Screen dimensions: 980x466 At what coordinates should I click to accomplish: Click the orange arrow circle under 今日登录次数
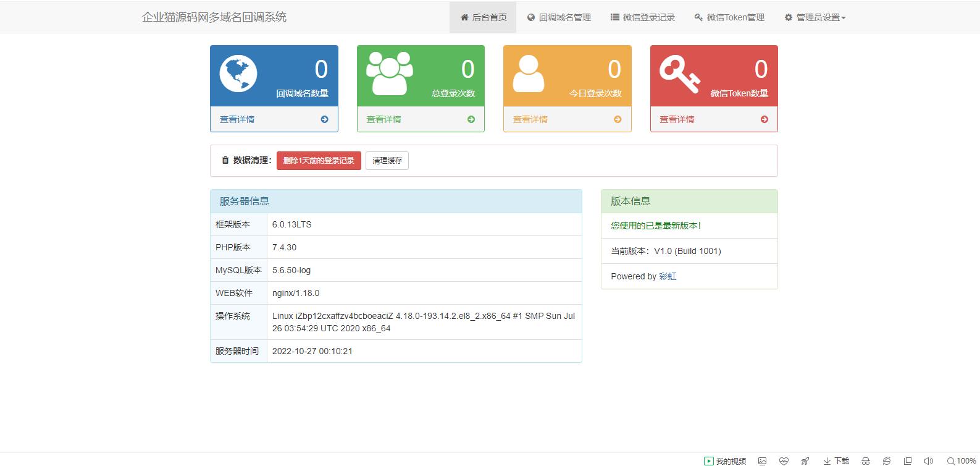[618, 119]
